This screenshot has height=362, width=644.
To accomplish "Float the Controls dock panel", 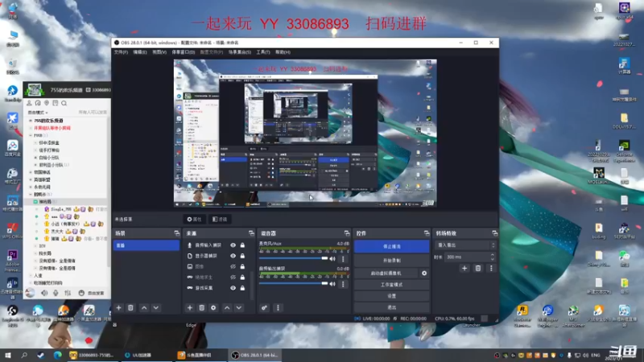I will [x=427, y=233].
